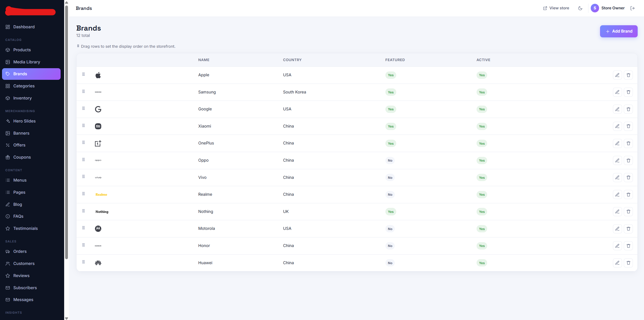Click the Featured Yes badge for OnePlus
The height and width of the screenshot is (320, 644).
coord(391,144)
